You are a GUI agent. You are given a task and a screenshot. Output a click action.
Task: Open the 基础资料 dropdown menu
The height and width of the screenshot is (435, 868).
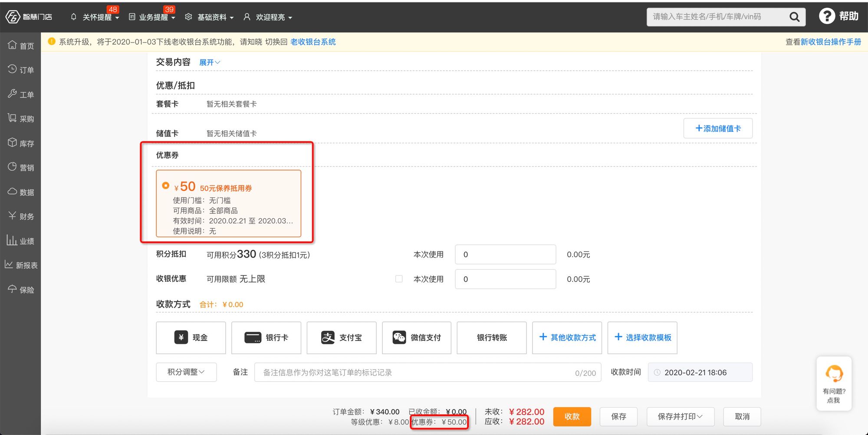pos(215,17)
